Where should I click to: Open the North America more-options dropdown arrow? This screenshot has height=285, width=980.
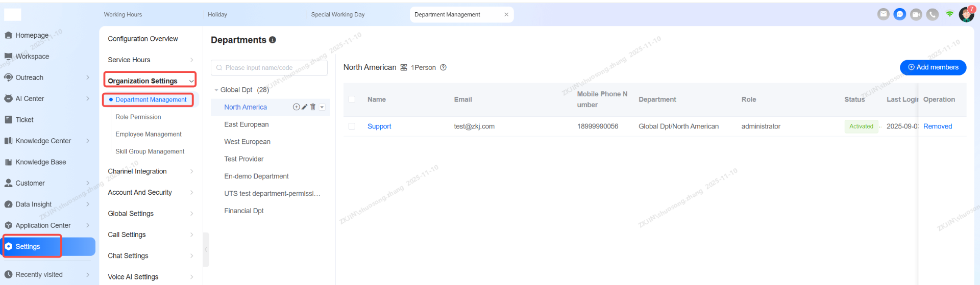tap(322, 107)
